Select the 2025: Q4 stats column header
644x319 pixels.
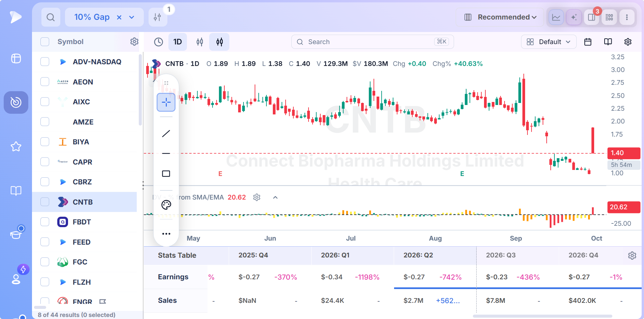[x=253, y=255]
